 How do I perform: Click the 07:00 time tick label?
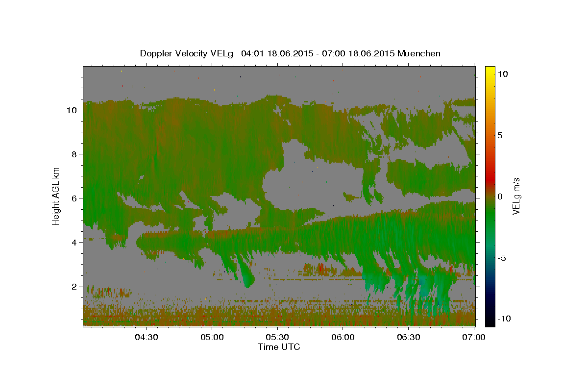474,337
